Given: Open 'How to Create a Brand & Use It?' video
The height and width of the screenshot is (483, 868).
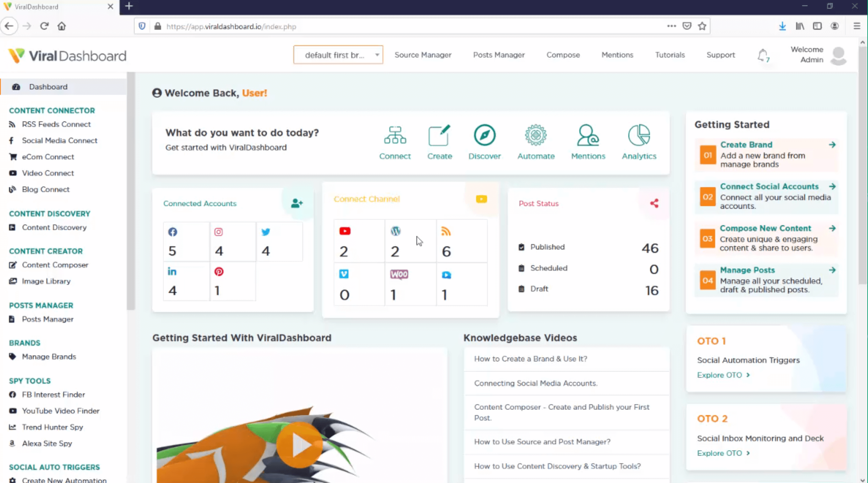Looking at the screenshot, I should point(531,359).
